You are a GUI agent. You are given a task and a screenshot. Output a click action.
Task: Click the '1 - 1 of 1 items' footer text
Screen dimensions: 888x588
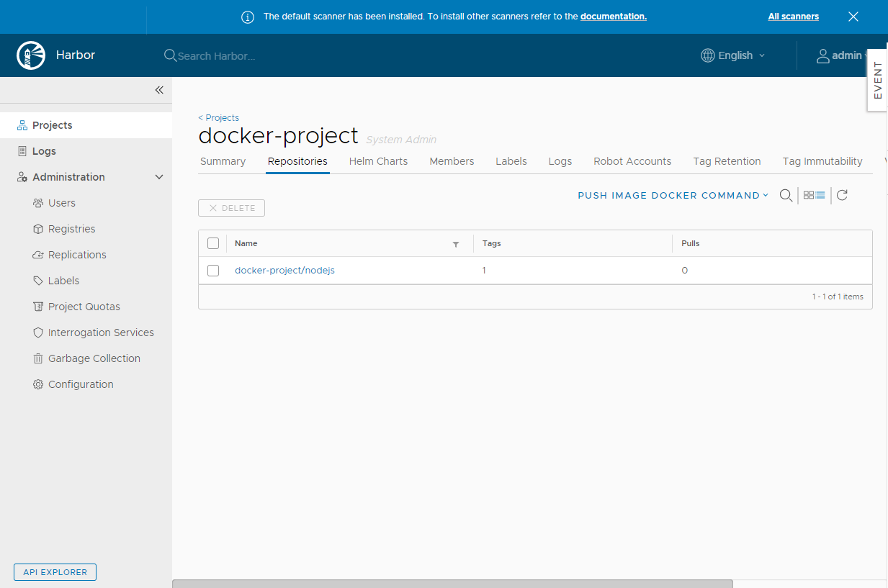(x=838, y=297)
